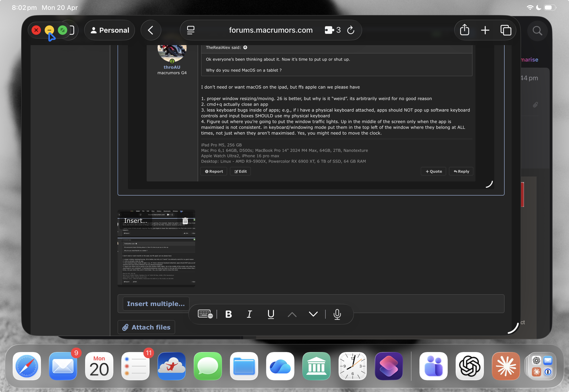Reload the forums.macrumors.com page
This screenshot has width=569, height=392.
tap(351, 30)
